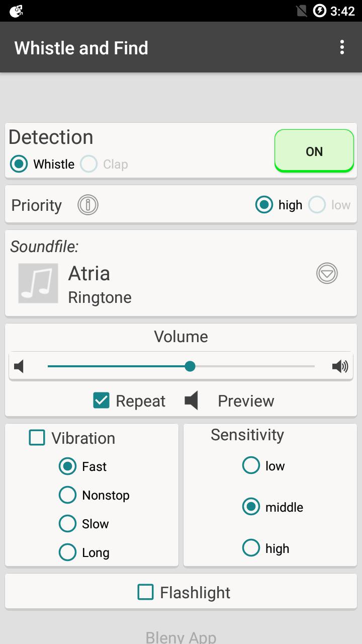Tap the low volume speaker icon
The height and width of the screenshot is (644, 362).
(19, 366)
